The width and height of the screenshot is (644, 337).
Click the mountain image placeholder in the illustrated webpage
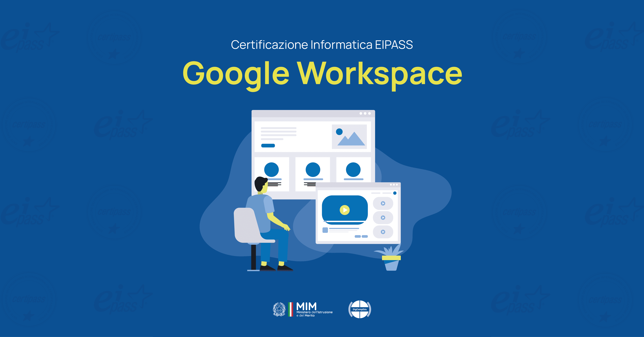[349, 137]
